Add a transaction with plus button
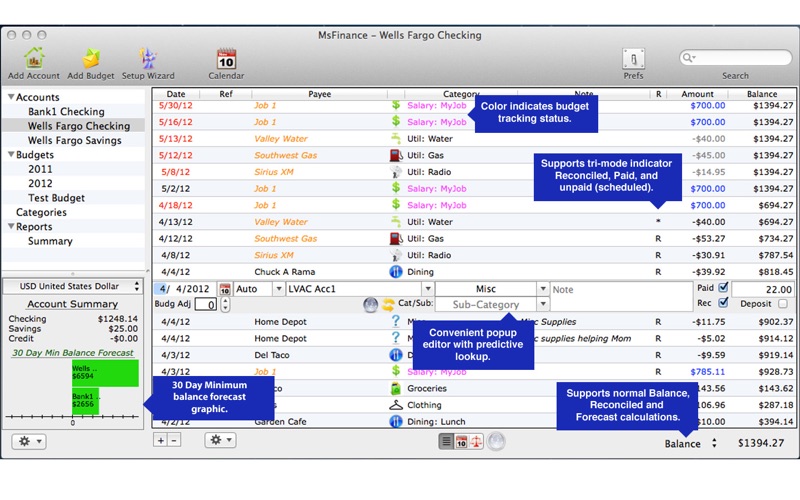This screenshot has height=500, width=800. 160,440
